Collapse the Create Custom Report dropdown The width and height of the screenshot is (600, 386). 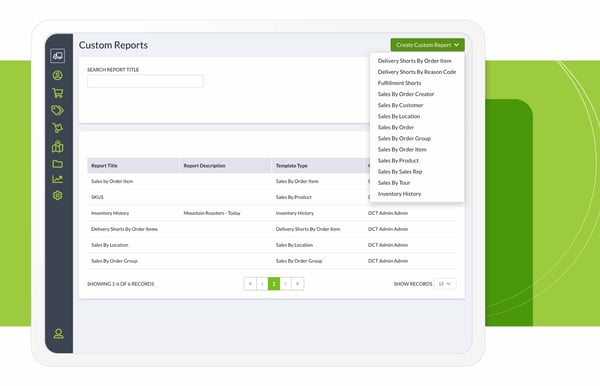click(427, 45)
